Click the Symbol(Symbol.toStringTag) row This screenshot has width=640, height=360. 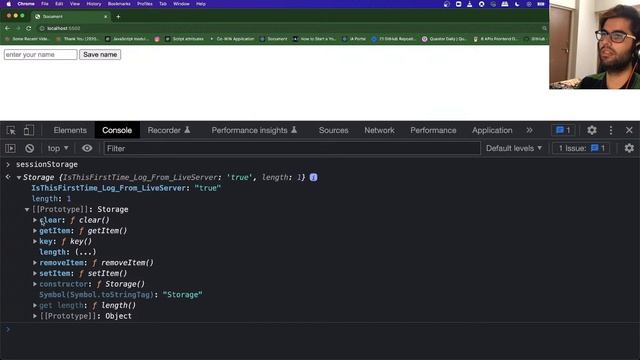click(121, 295)
